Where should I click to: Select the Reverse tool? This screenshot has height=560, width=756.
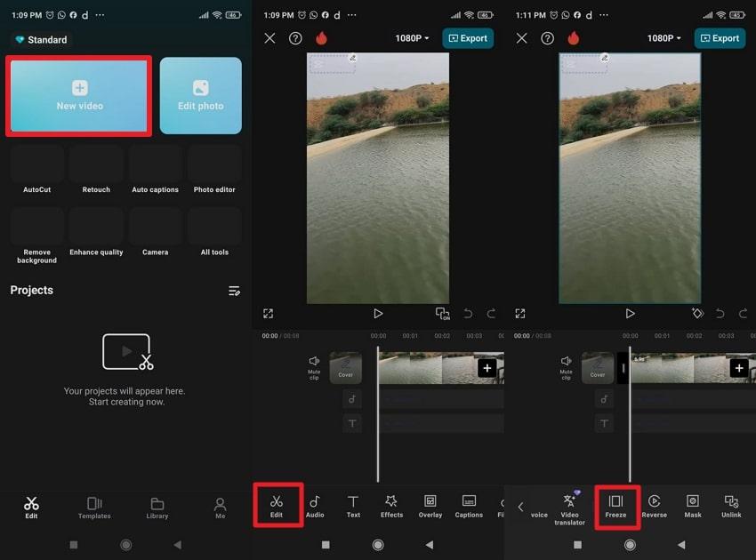(x=654, y=507)
